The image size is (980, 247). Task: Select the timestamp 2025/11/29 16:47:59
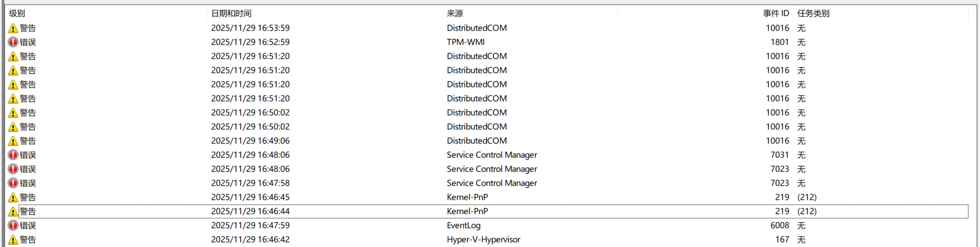pyautogui.click(x=250, y=226)
